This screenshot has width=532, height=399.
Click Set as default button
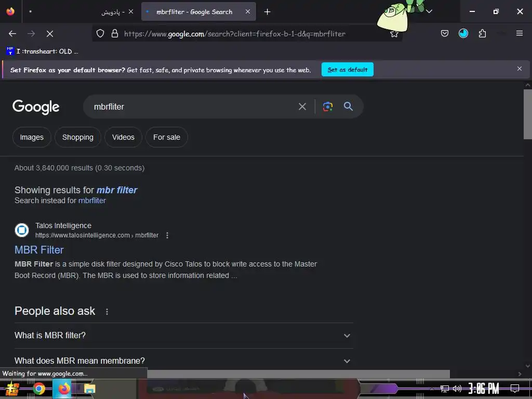348,70
